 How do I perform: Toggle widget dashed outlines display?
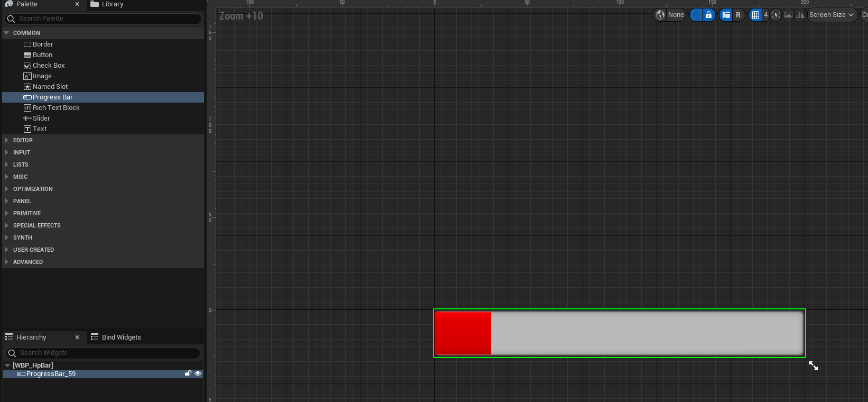697,15
